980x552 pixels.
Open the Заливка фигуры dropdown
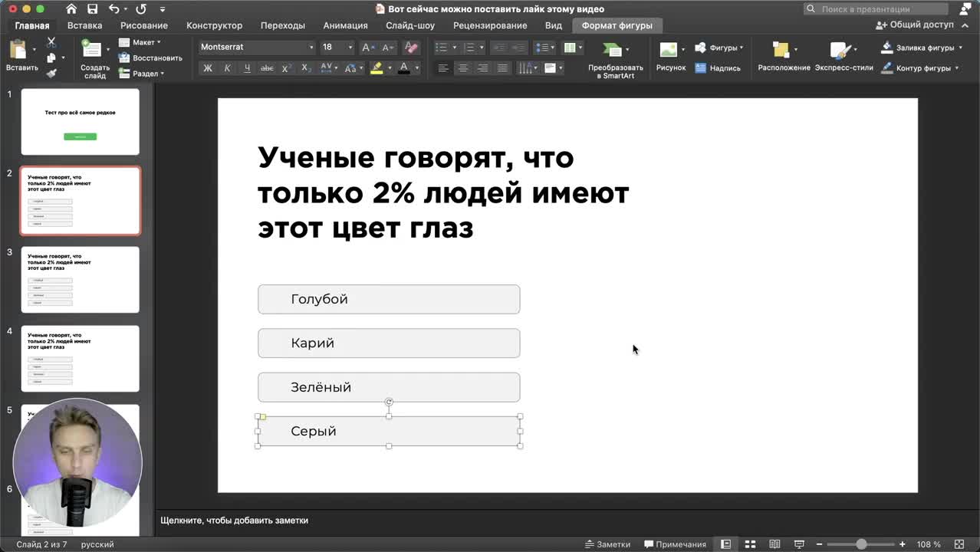click(x=959, y=48)
